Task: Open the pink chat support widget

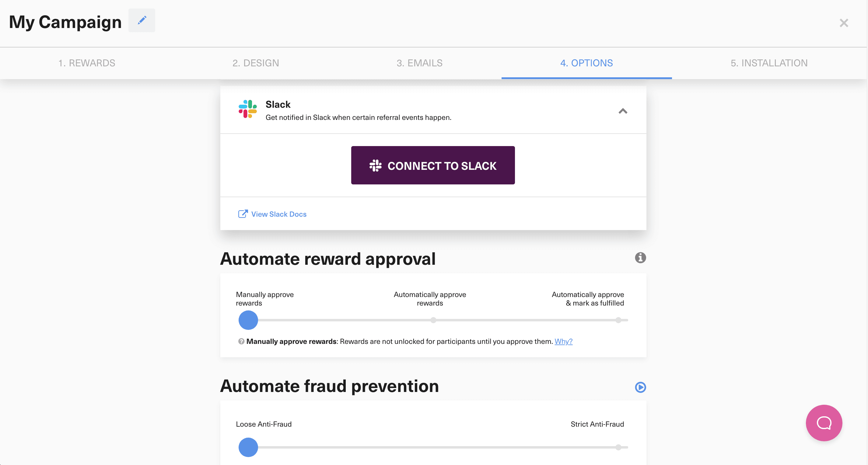Action: tap(824, 423)
